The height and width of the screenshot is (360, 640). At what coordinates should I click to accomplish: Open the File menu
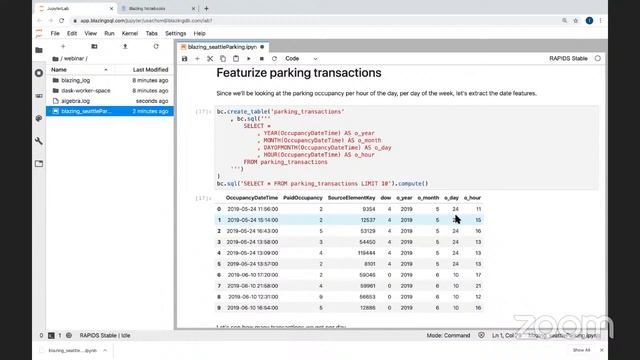click(55, 33)
